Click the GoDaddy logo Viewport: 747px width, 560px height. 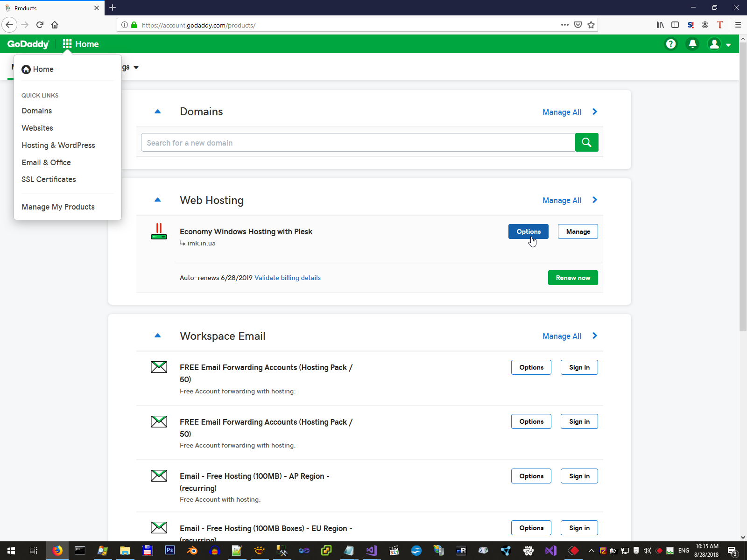[x=28, y=44]
